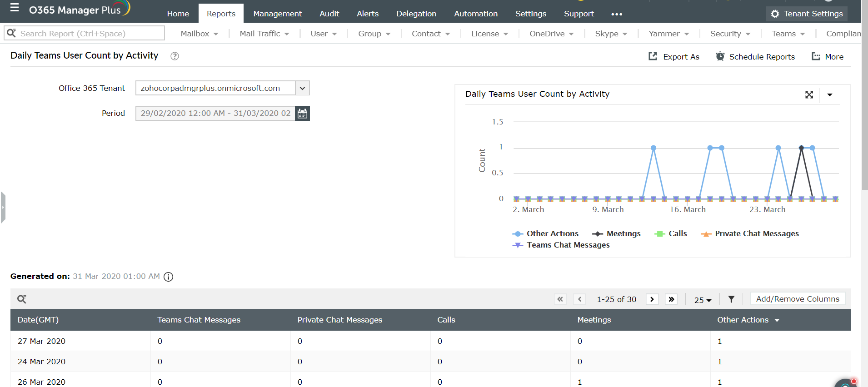Viewport: 868px width, 387px height.
Task: Click the Tenant Settings gear button
Action: point(807,14)
